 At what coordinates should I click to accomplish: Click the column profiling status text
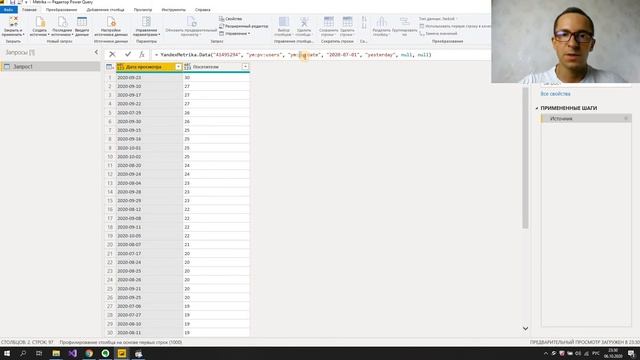(121, 342)
